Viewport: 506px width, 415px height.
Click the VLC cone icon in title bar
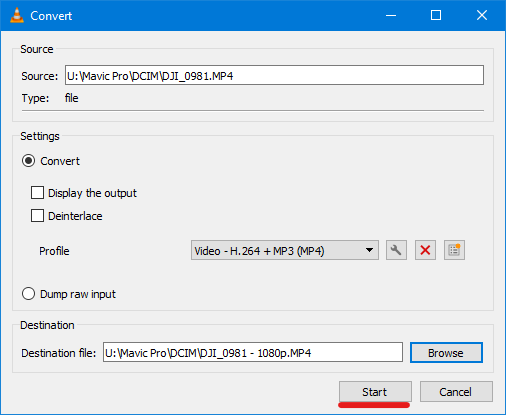tap(17, 15)
